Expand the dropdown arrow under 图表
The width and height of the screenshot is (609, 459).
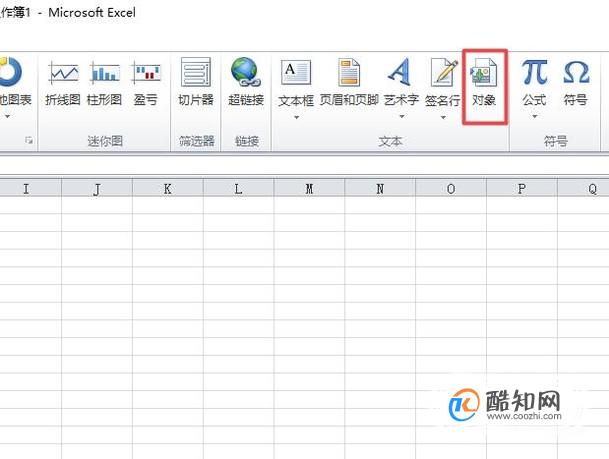pos(7,116)
